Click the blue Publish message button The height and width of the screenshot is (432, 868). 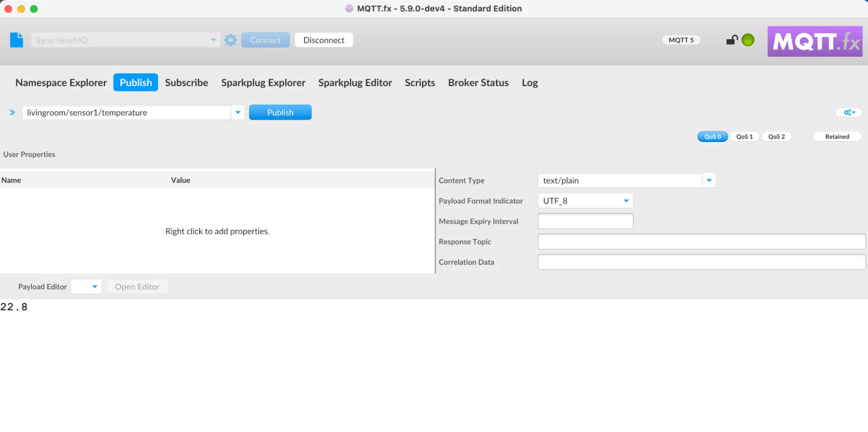280,112
